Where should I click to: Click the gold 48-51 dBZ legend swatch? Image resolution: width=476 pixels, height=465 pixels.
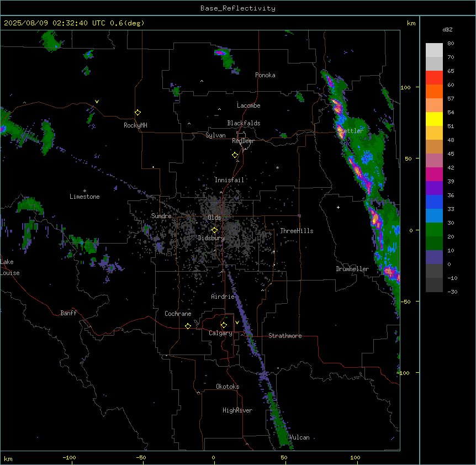pos(434,133)
